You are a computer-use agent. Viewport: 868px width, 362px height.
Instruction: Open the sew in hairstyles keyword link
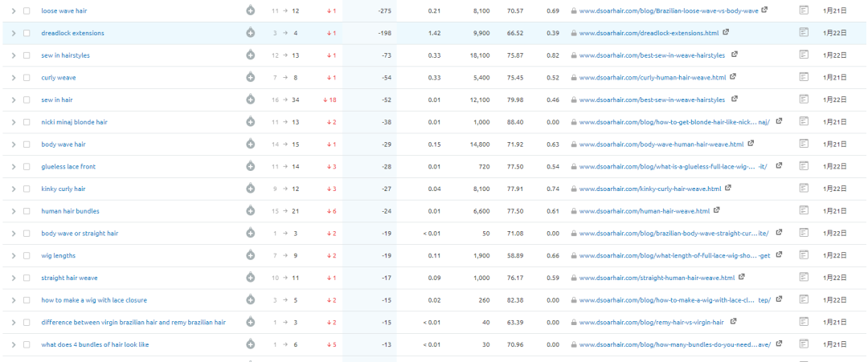tap(65, 55)
